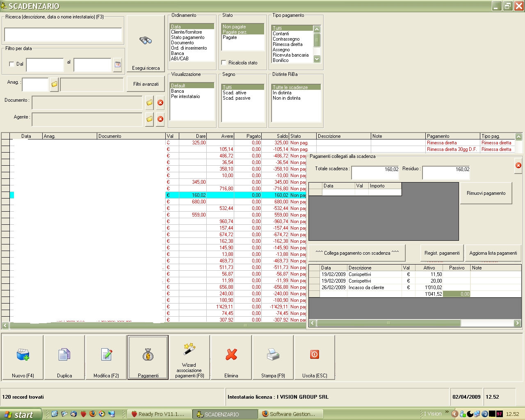This screenshot has width=525, height=420.
Task: Click the folder icon next to Anag. field
Action: coord(54,84)
